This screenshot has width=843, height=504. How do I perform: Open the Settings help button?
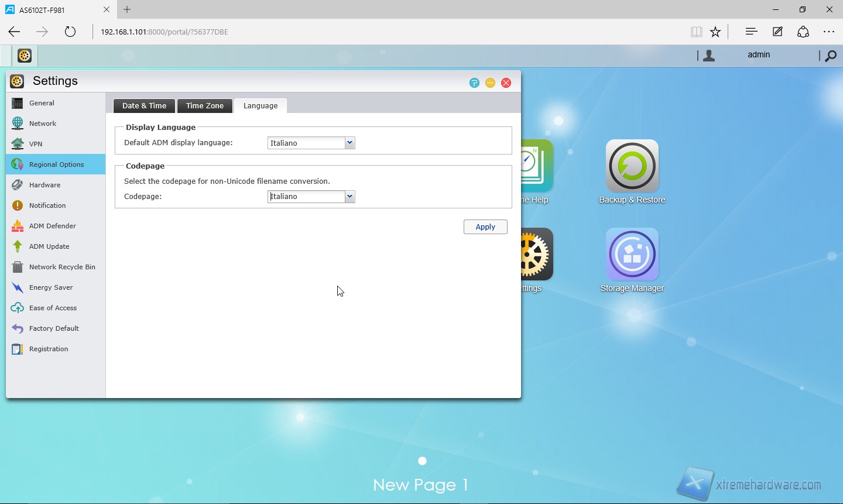pos(474,83)
